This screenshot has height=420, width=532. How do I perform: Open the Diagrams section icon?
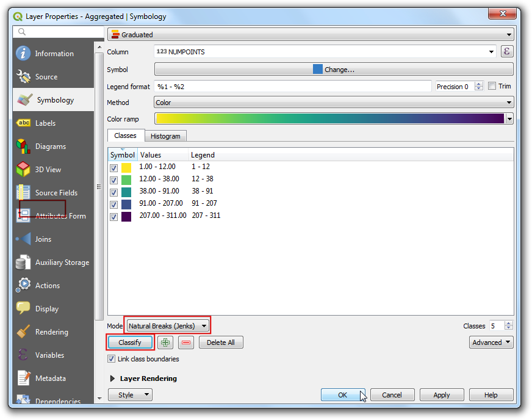pos(23,147)
